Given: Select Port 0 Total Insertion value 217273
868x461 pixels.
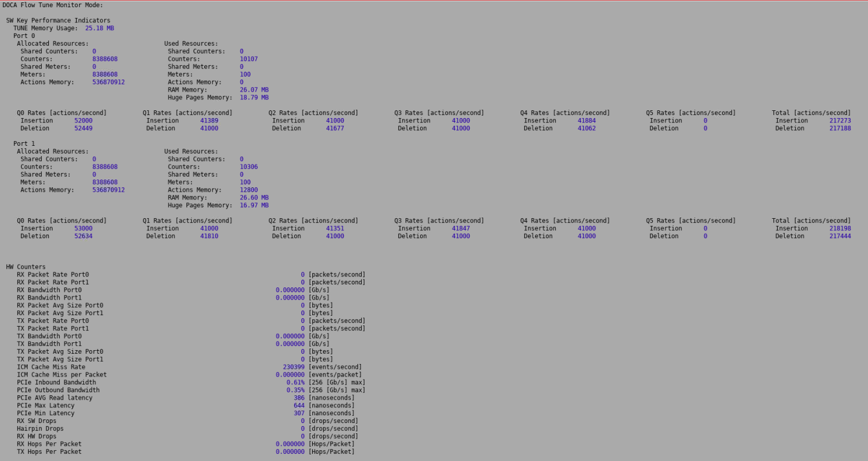Looking at the screenshot, I should click(x=840, y=121).
